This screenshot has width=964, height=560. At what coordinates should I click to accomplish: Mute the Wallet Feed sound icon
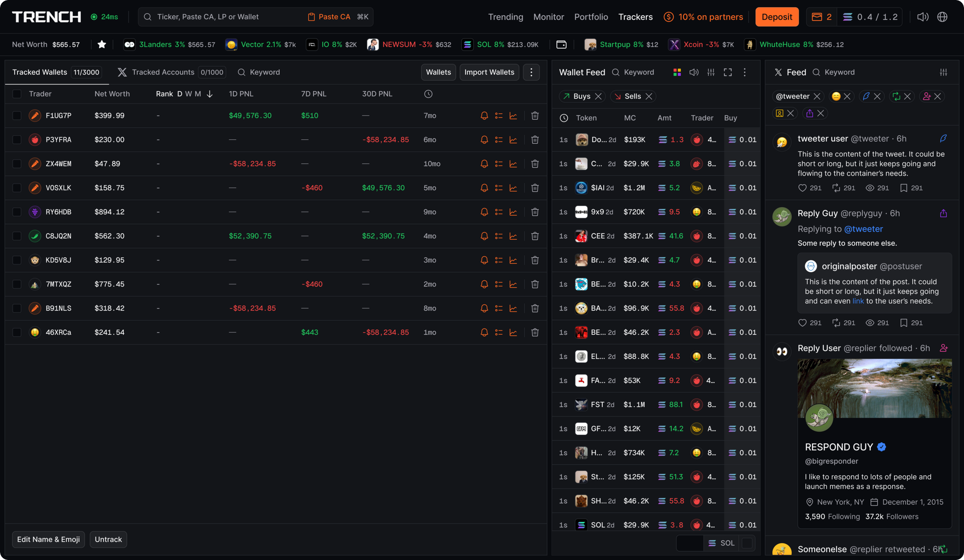(x=694, y=72)
